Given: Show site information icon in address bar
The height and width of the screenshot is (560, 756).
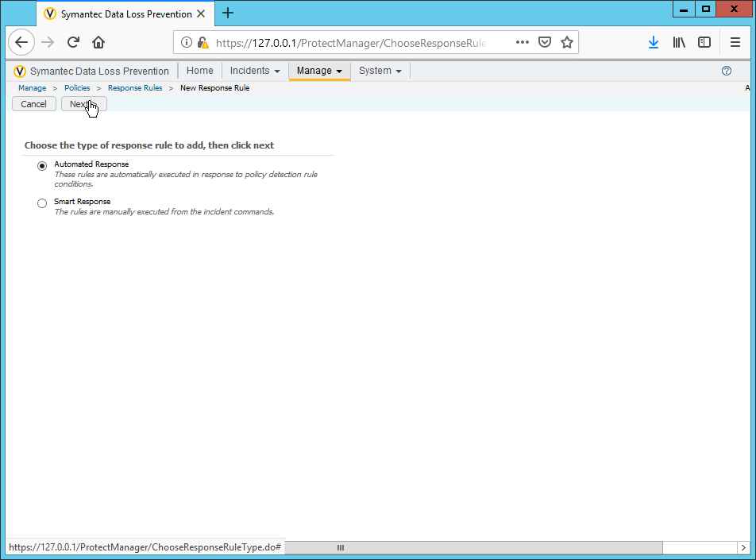Looking at the screenshot, I should point(186,42).
